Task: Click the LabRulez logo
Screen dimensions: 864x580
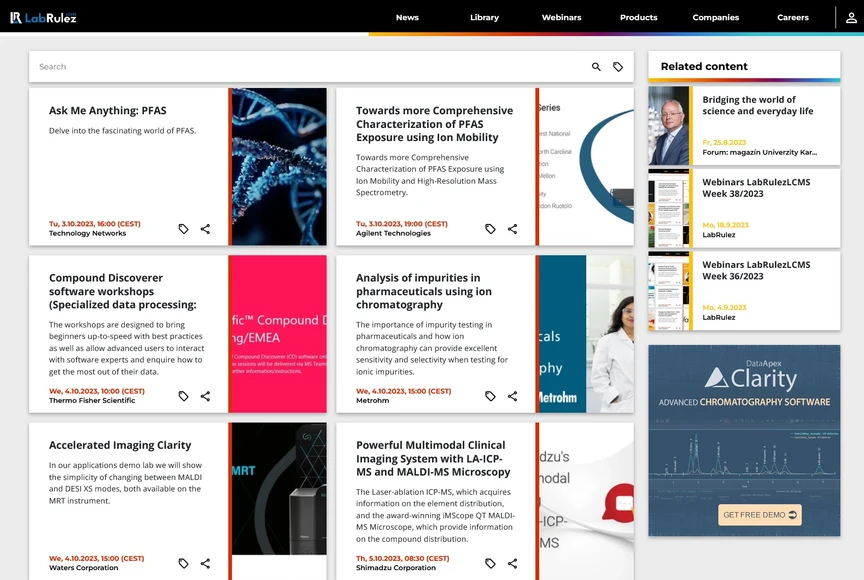Action: click(44, 17)
